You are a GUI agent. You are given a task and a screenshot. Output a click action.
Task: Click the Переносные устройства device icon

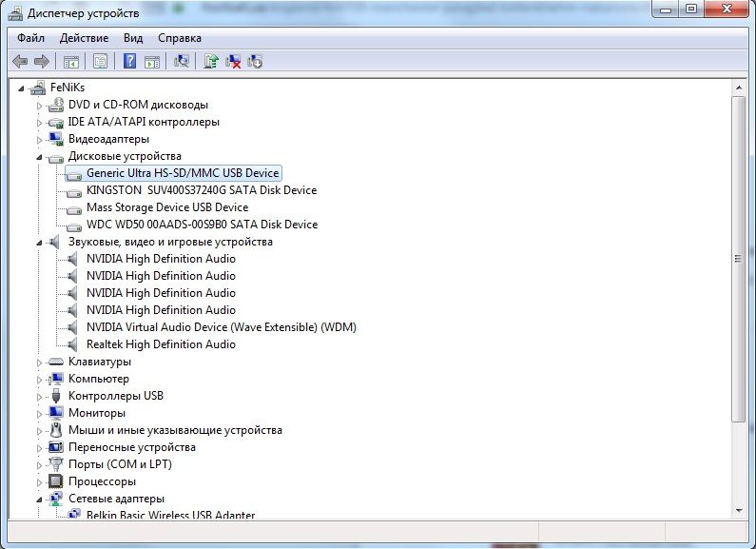56,447
